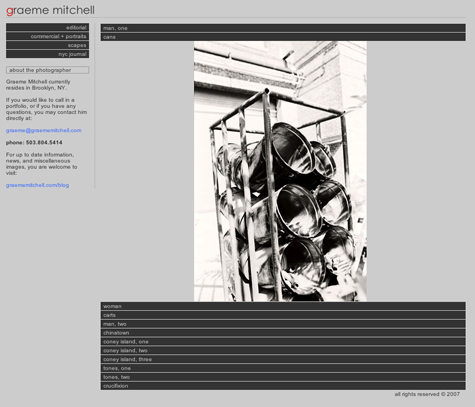Click the graeme mitchell site logo
This screenshot has height=407, width=475.
50,10
